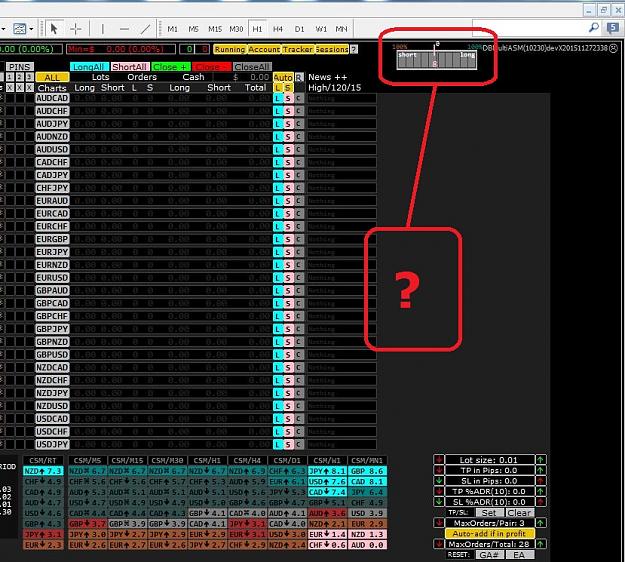Click the cyan L button in AUDCAD row
625x562 pixels.
(x=278, y=98)
